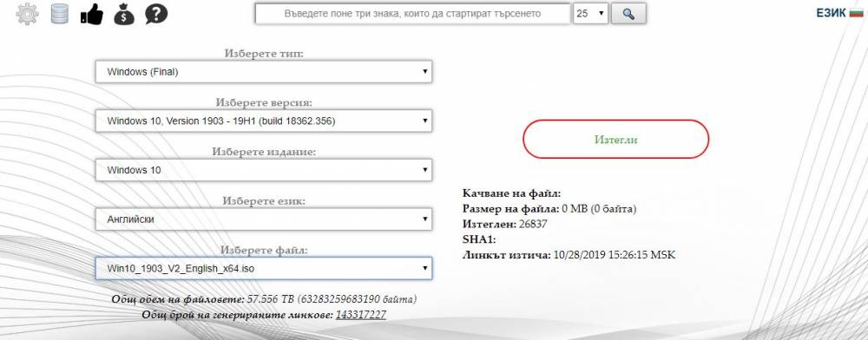Click the Изберете тип label
The height and width of the screenshot is (340, 868).
(264, 54)
